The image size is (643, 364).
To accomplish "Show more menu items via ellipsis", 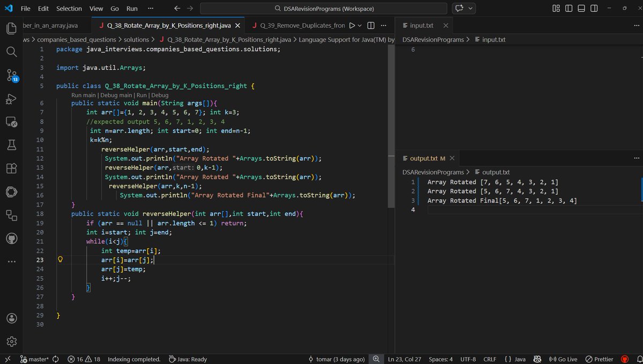I will click(151, 9).
